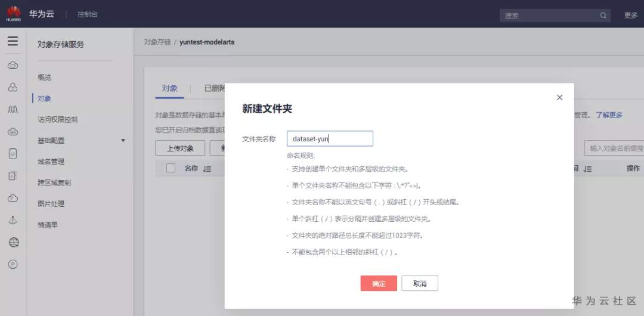Switch to the 对象 tab

pos(169,88)
